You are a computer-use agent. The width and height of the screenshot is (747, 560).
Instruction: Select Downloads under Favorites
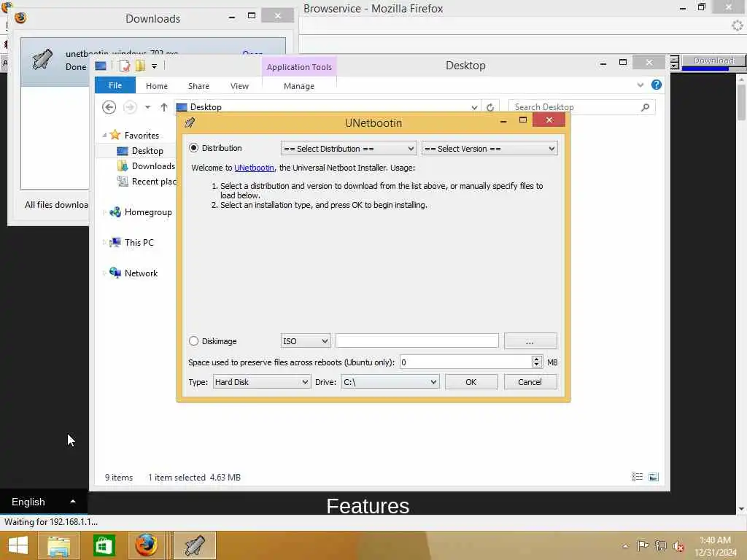(153, 166)
